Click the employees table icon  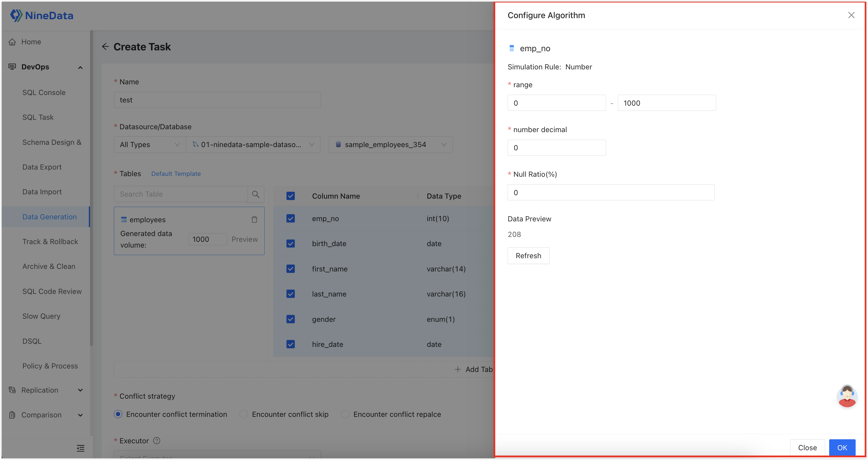point(124,220)
